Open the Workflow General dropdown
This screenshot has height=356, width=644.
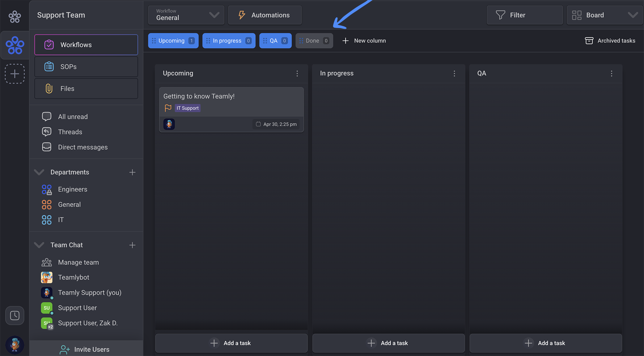[186, 15]
